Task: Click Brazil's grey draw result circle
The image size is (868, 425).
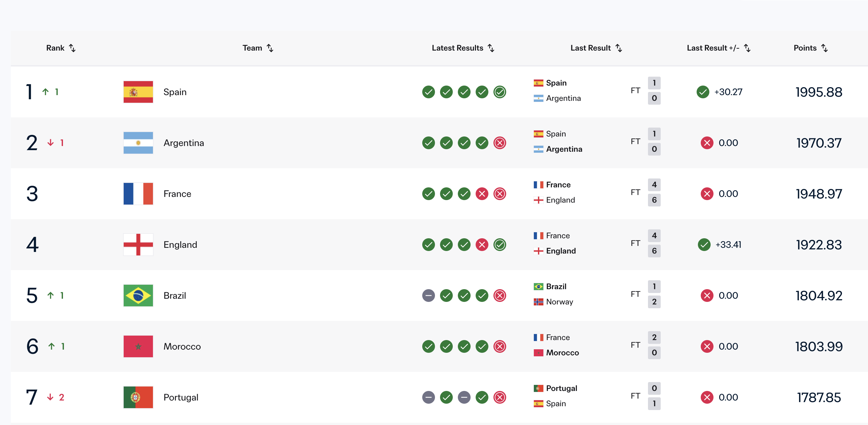Action: 428,296
